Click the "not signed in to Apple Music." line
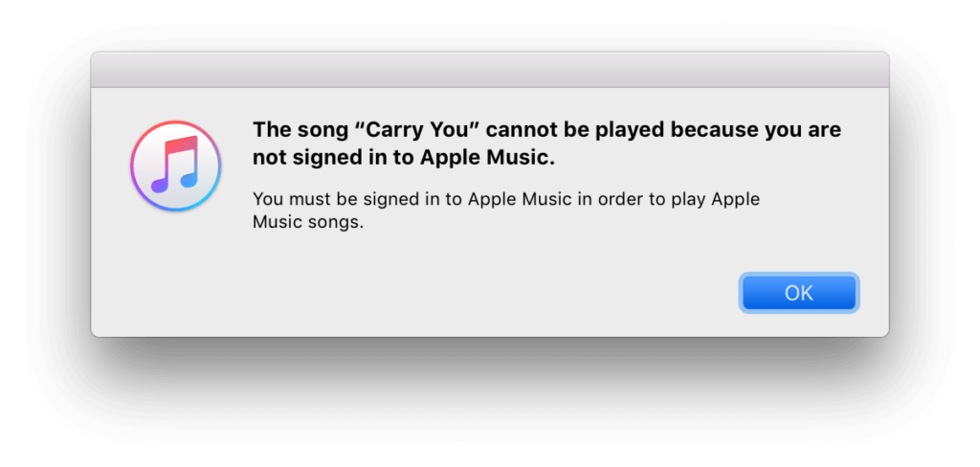 404,158
